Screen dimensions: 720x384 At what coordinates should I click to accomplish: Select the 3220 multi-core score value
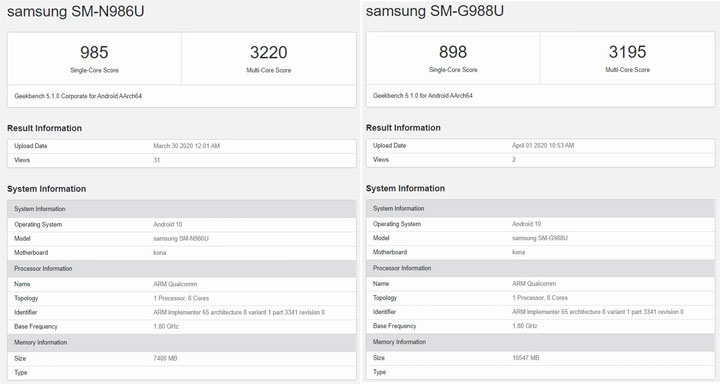coord(269,52)
